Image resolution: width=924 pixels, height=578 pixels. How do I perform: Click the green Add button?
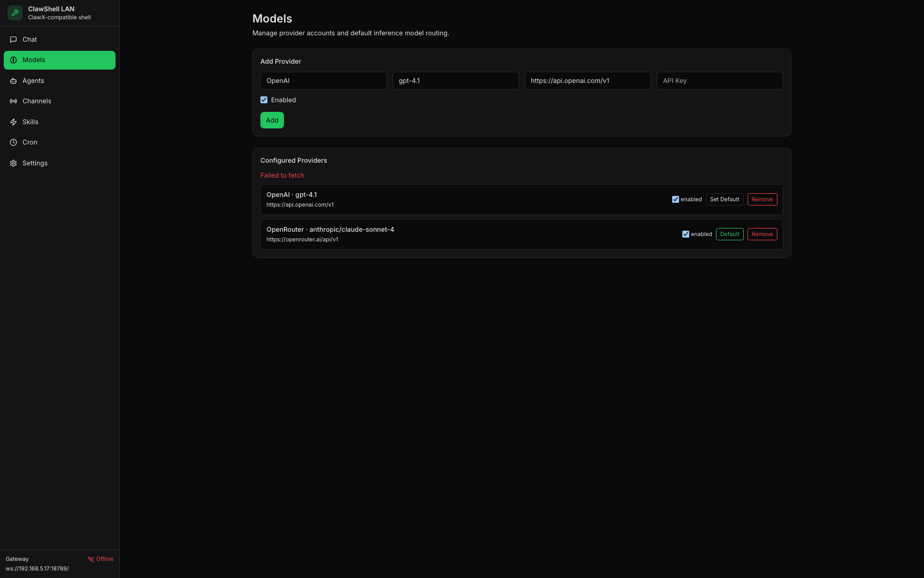tap(272, 120)
